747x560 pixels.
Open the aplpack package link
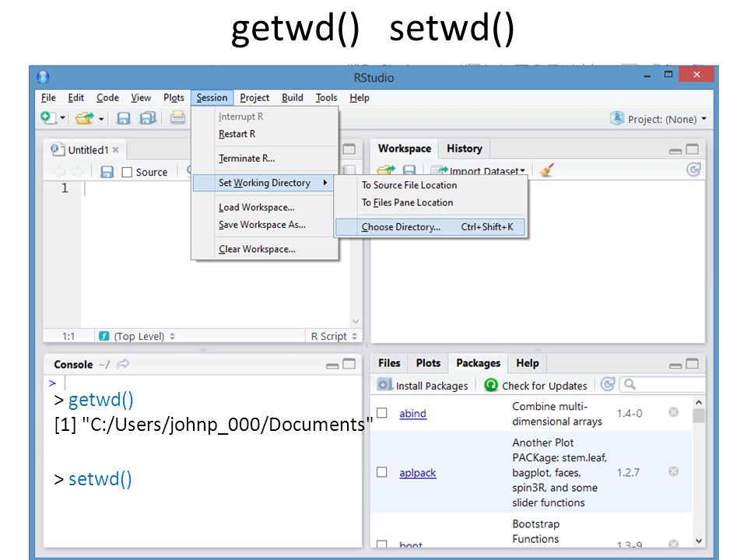coord(418,473)
